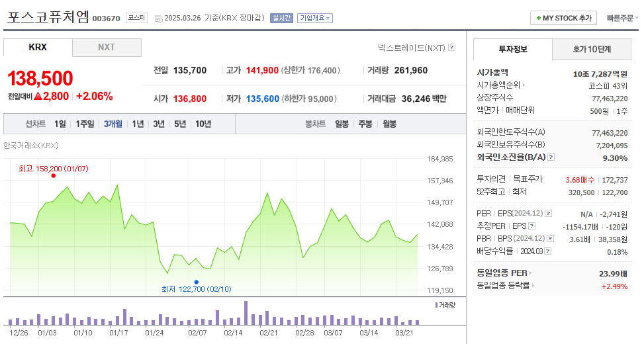644x344 pixels.
Task: Select the 3개월 line chart period
Action: 113,124
